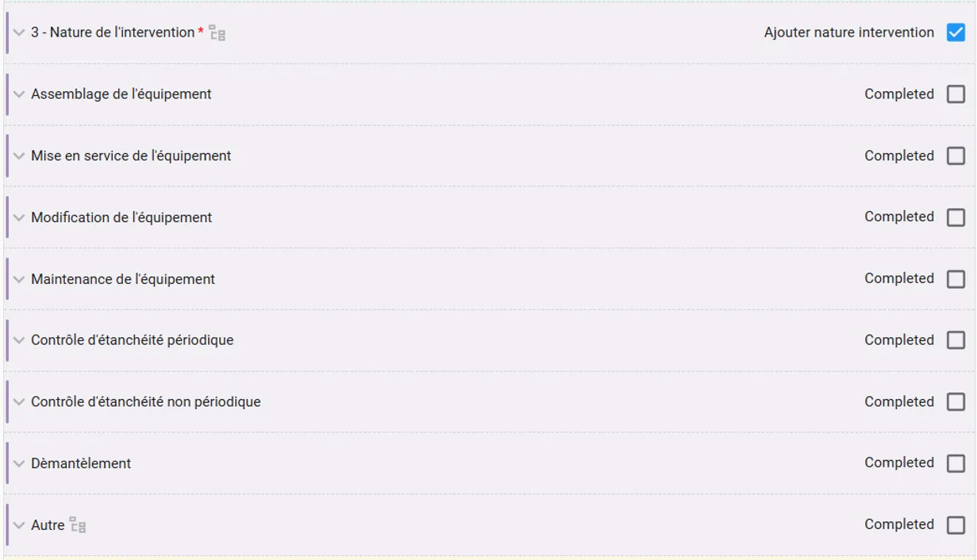
Task: Check the Dèmantèlement Completed checkbox
Action: coord(956,463)
